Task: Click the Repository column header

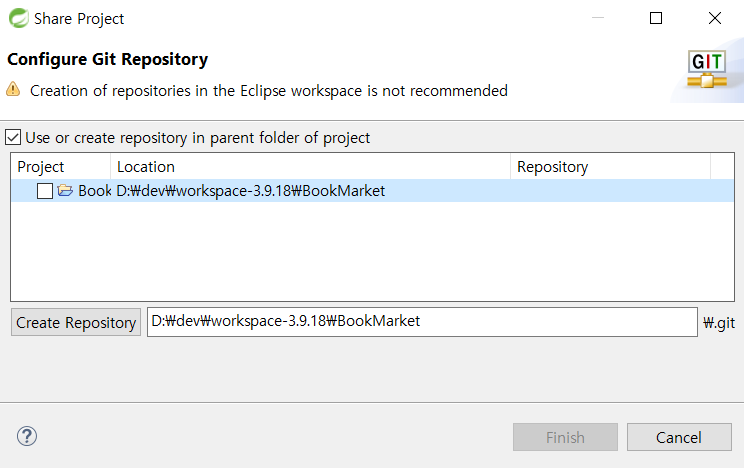Action: (x=610, y=167)
